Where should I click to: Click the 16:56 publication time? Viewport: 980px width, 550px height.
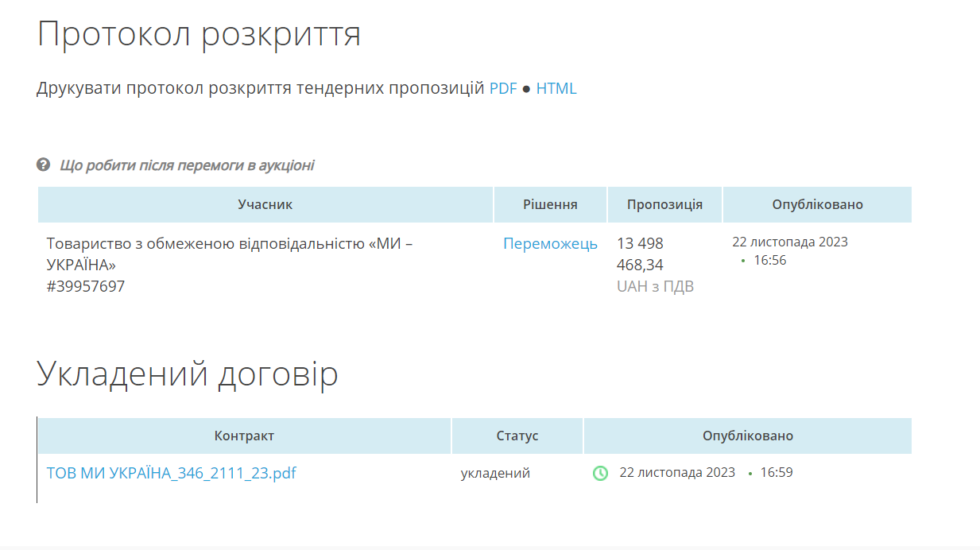(x=769, y=260)
